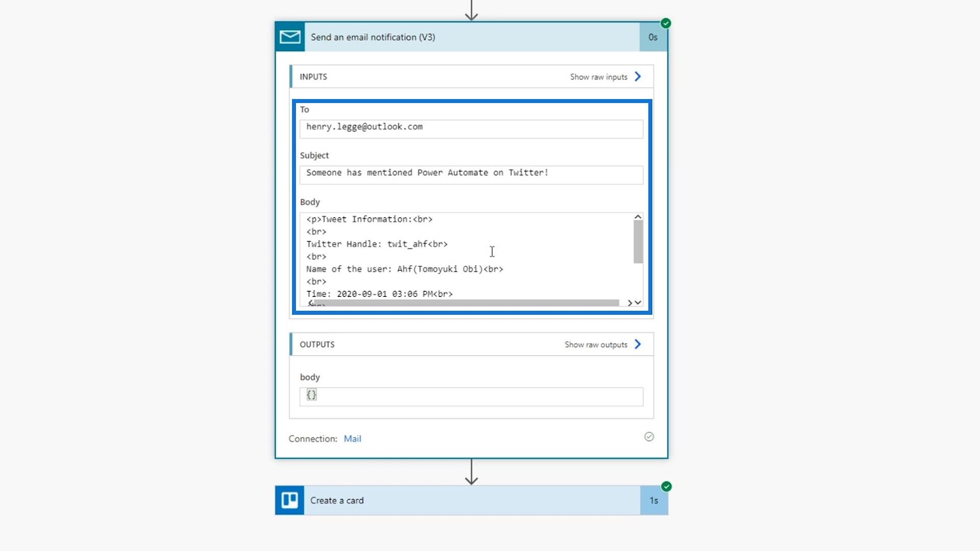Viewport: 980px width, 551px height.
Task: Click the output body field showing {}
Action: coord(471,397)
